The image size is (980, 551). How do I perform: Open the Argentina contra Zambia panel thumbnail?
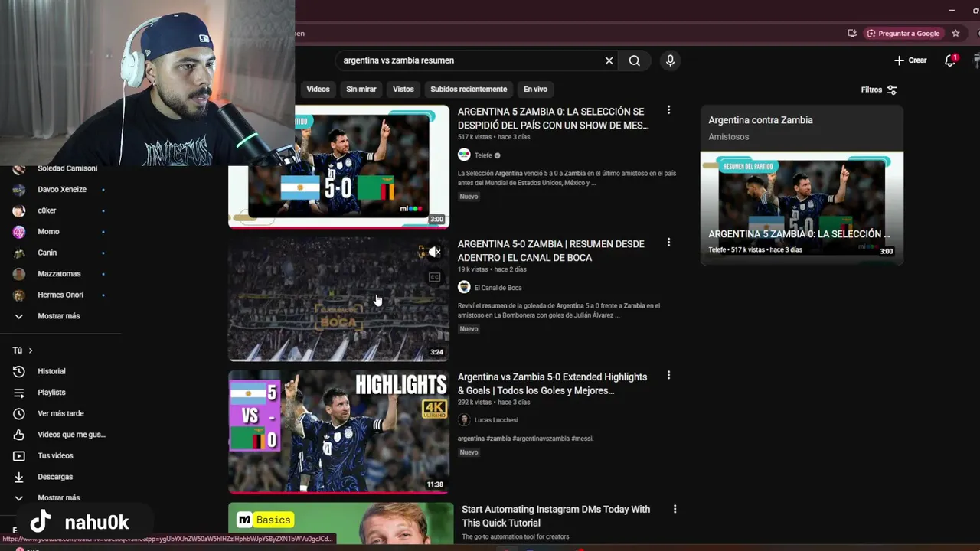click(x=802, y=207)
